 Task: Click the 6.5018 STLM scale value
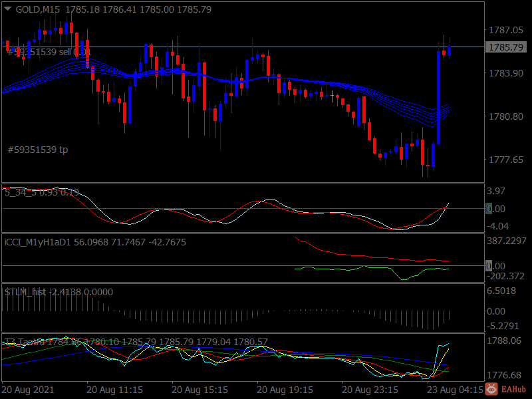(501, 291)
